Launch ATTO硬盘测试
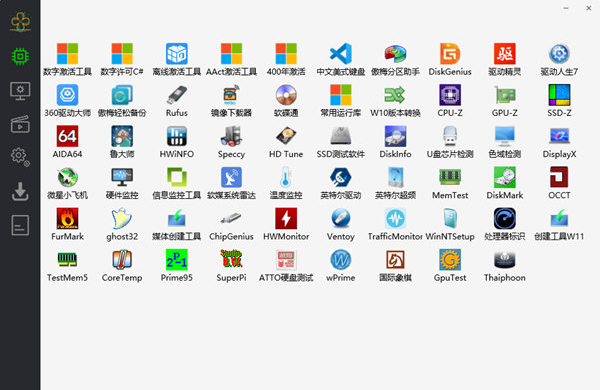 coord(286,265)
